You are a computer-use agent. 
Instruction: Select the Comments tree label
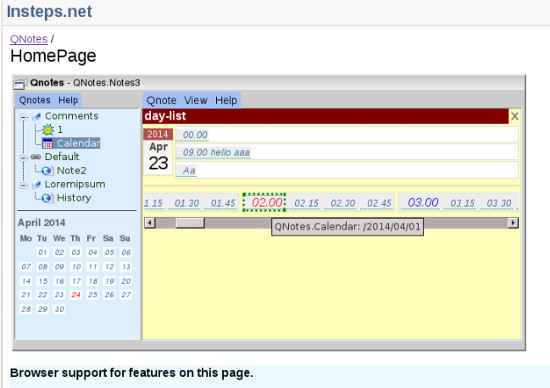tap(72, 116)
